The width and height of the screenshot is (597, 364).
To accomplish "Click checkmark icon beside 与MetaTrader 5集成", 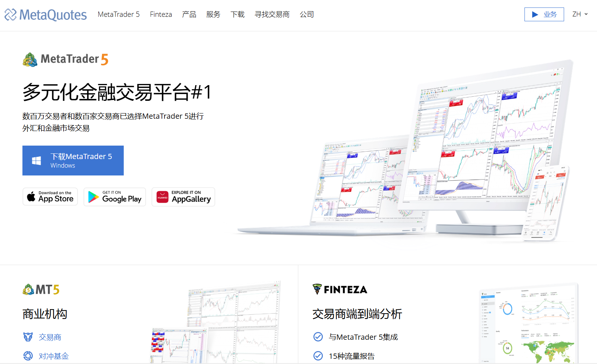I will point(318,337).
